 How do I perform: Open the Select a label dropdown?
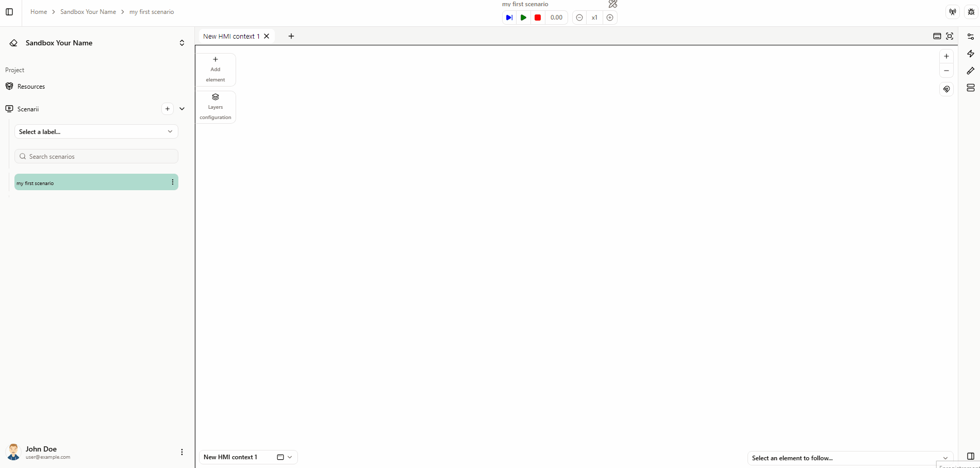pyautogui.click(x=96, y=131)
